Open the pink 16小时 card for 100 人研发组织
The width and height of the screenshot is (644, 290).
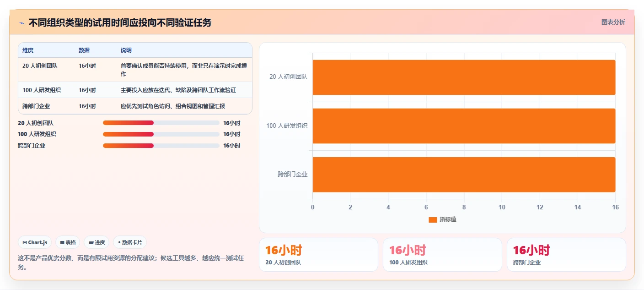click(x=442, y=255)
